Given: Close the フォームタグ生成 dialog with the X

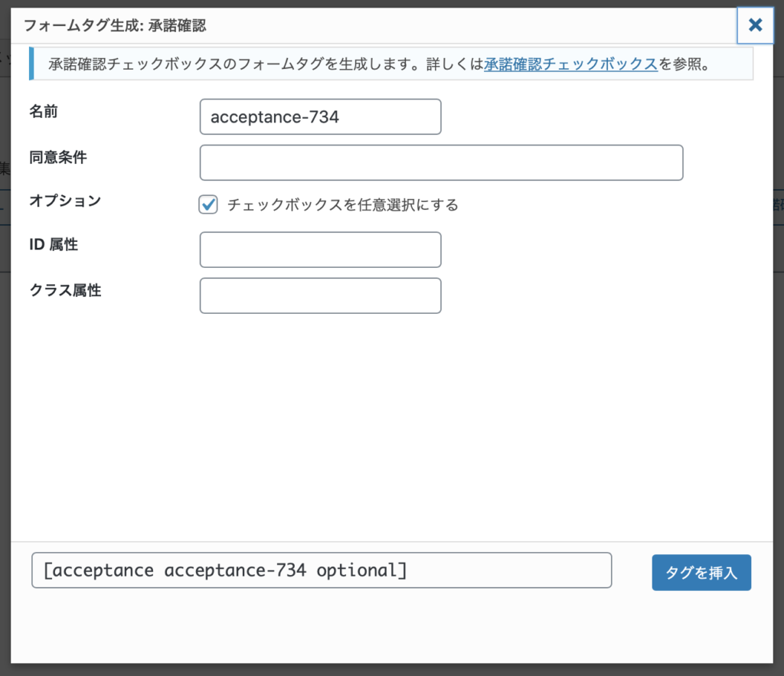Looking at the screenshot, I should coord(755,25).
